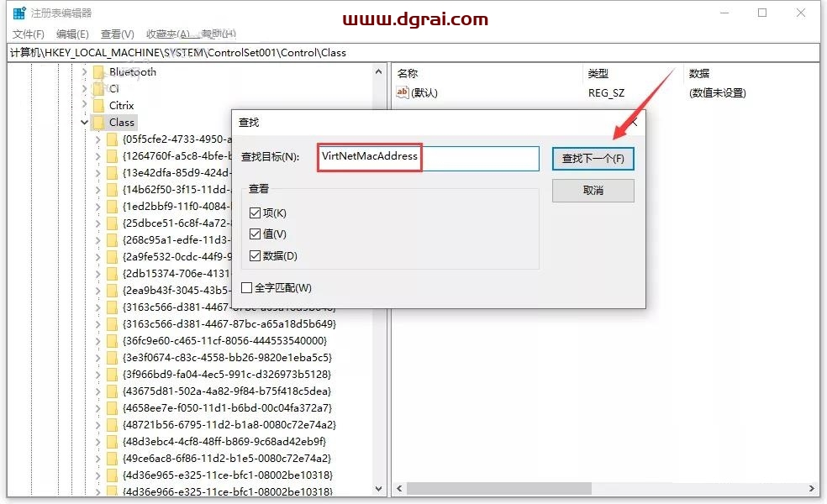Image resolution: width=827 pixels, height=504 pixels.
Task: Collapse the Class tree node
Action: [84, 123]
